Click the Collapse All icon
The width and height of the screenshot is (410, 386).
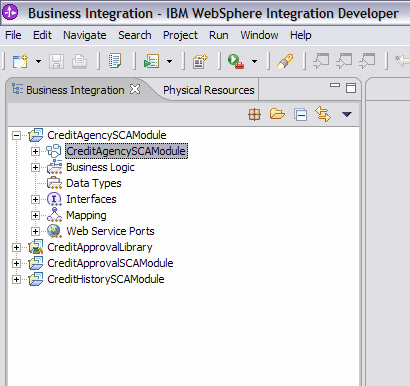coord(301,115)
